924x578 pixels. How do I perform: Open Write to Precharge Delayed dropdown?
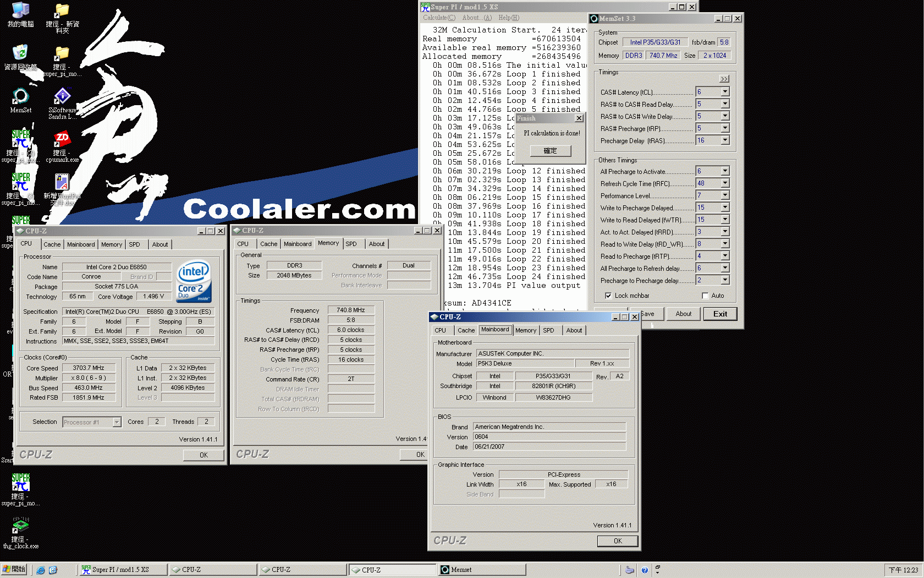[725, 208]
